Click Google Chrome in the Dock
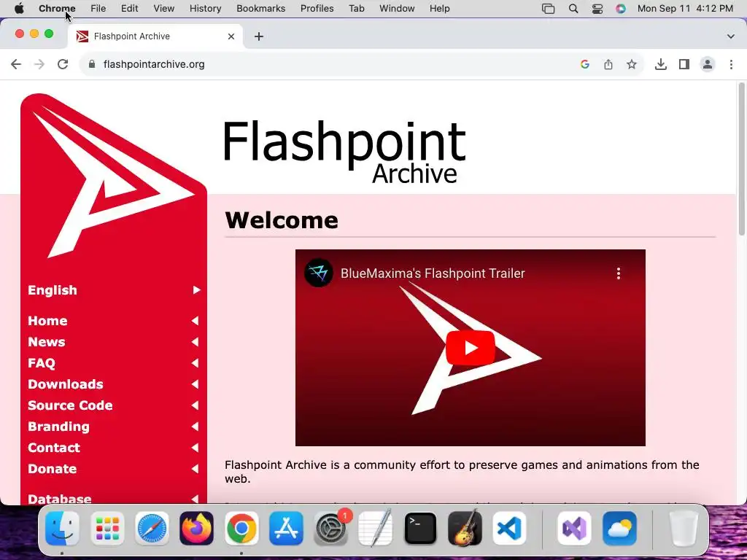The image size is (747, 560). coord(241,528)
